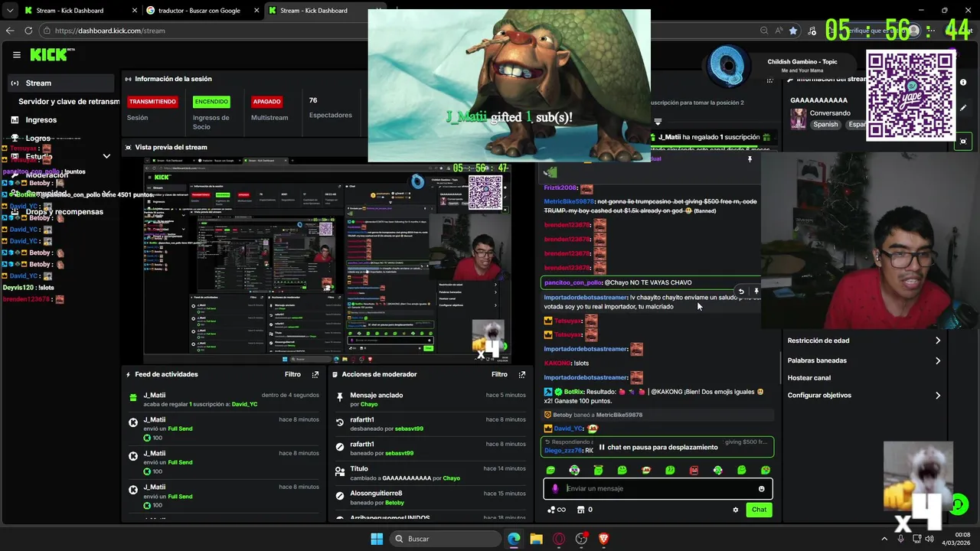980x551 pixels.
Task: Open Servidor y clave de retransmisión page
Action: [x=69, y=102]
